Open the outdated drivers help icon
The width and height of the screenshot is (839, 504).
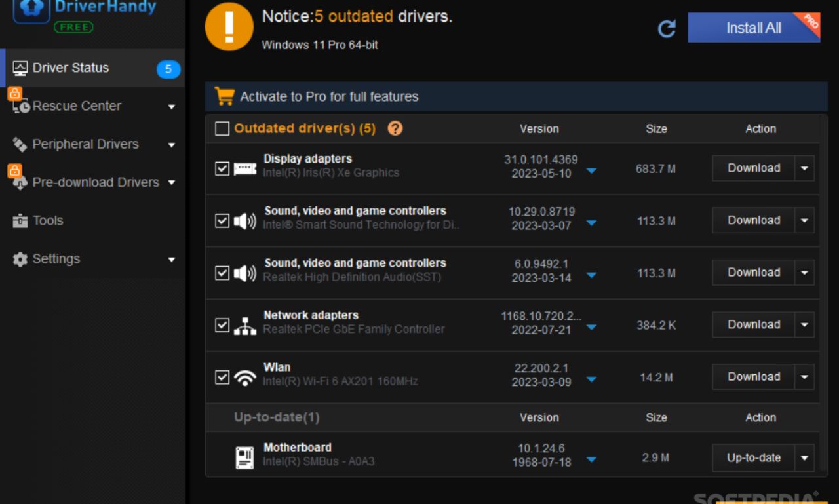tap(395, 128)
